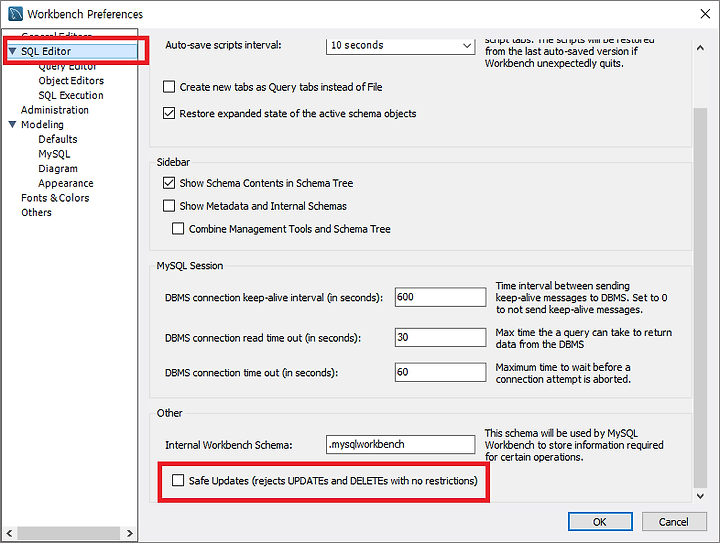Click the Workbench dolphin icon in title bar
Viewport: 720px width, 543px height.
[15, 14]
